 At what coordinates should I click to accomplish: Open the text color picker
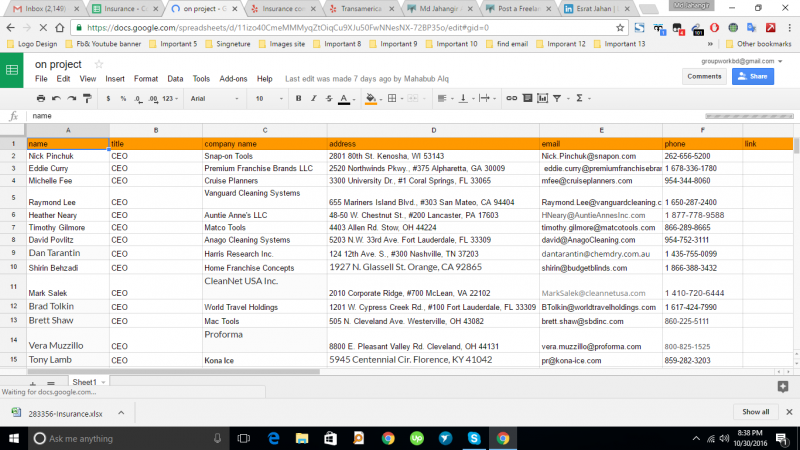pyautogui.click(x=344, y=99)
